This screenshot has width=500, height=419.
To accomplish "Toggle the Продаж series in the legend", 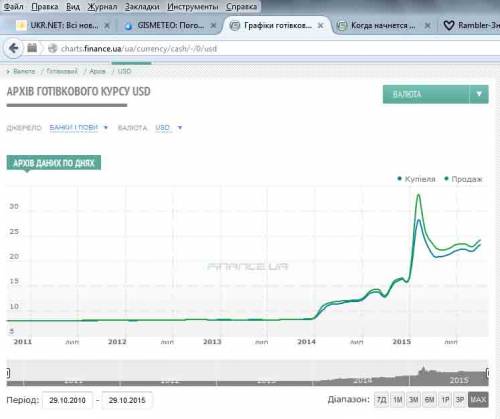I will (464, 179).
